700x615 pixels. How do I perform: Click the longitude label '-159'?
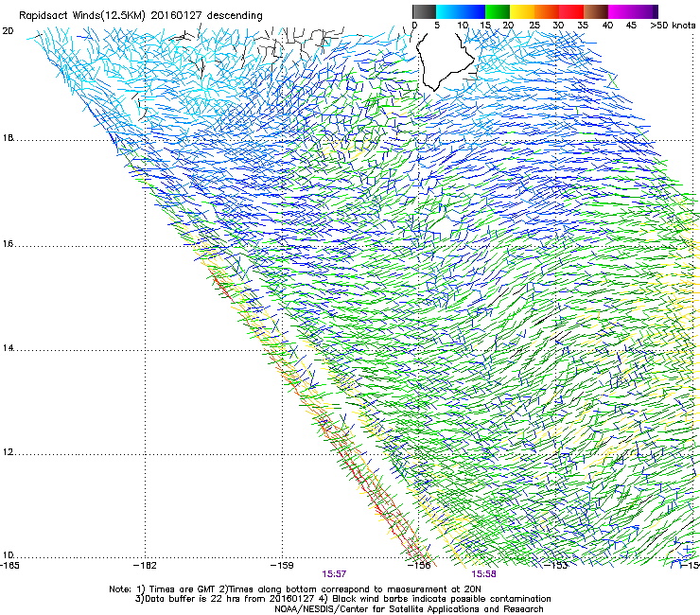click(x=283, y=566)
